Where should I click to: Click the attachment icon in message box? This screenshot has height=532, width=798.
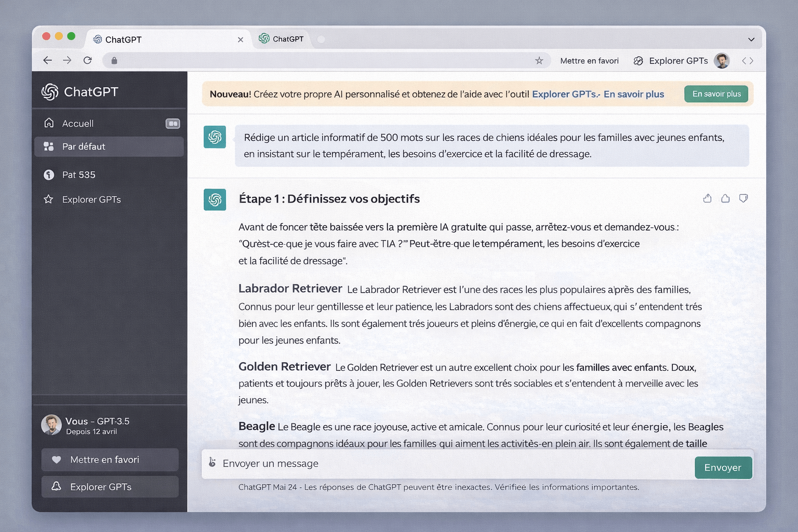212,462
